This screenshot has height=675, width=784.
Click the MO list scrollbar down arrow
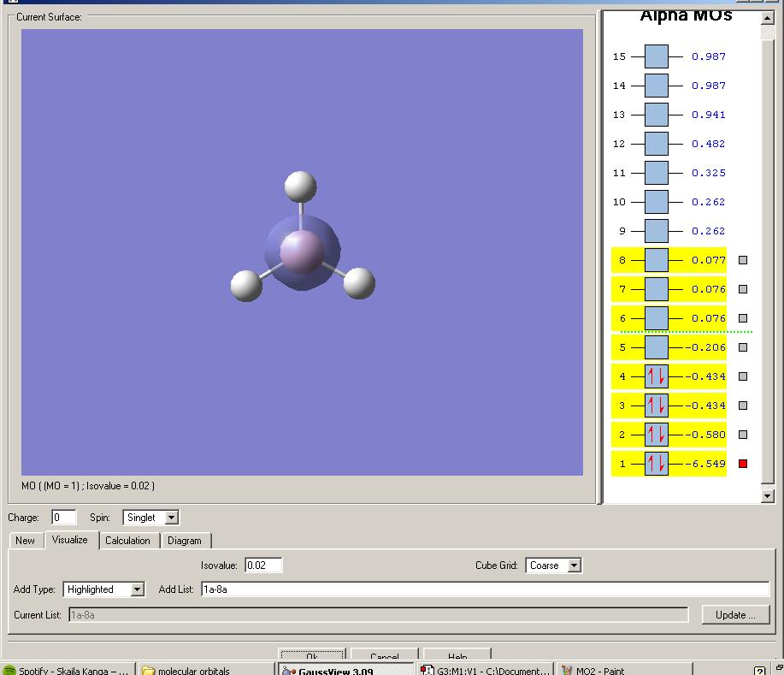click(x=767, y=495)
